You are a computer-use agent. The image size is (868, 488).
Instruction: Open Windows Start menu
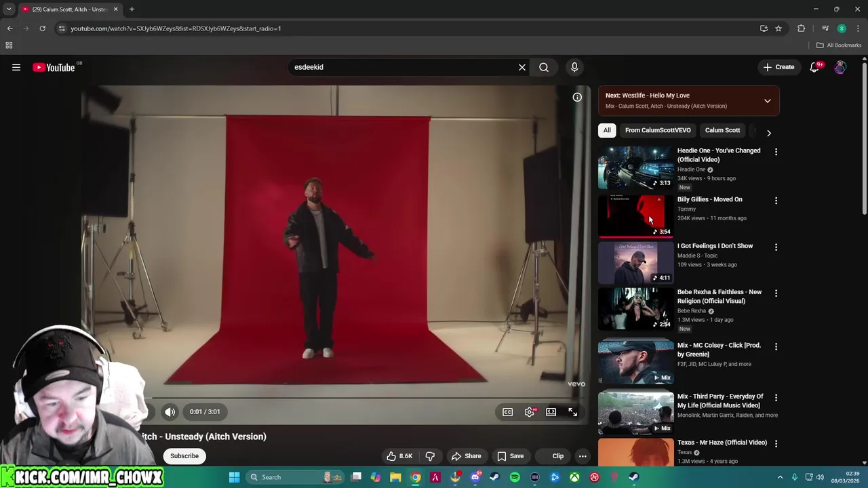point(234,477)
